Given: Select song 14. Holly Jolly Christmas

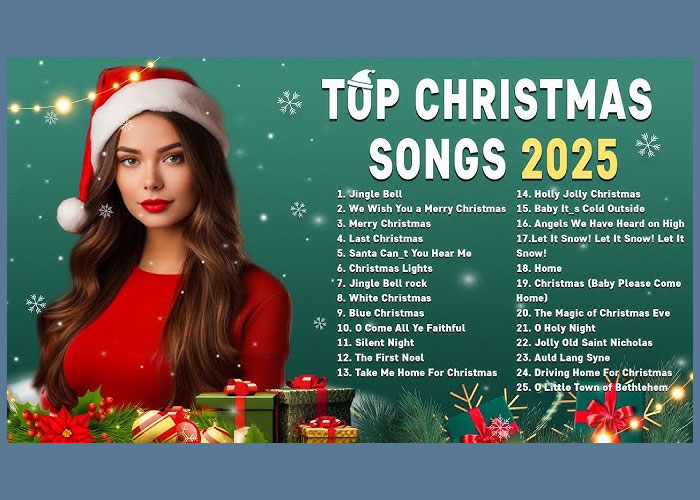Looking at the screenshot, I should coord(578,194).
